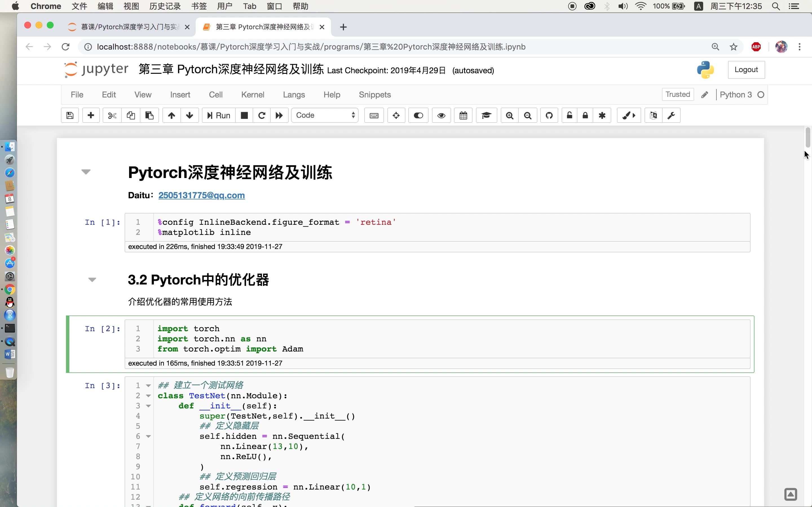
Task: Save the notebook and create checkpoint
Action: click(70, 115)
